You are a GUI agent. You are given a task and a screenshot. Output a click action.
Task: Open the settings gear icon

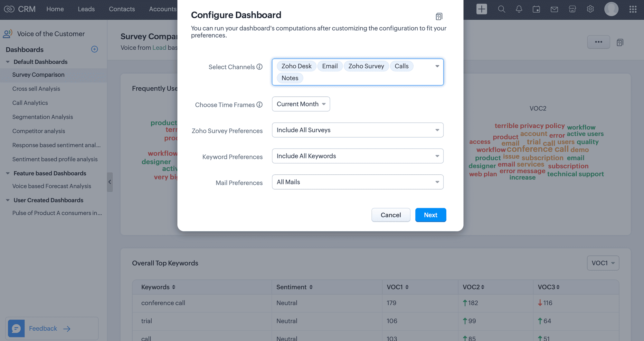click(x=590, y=9)
